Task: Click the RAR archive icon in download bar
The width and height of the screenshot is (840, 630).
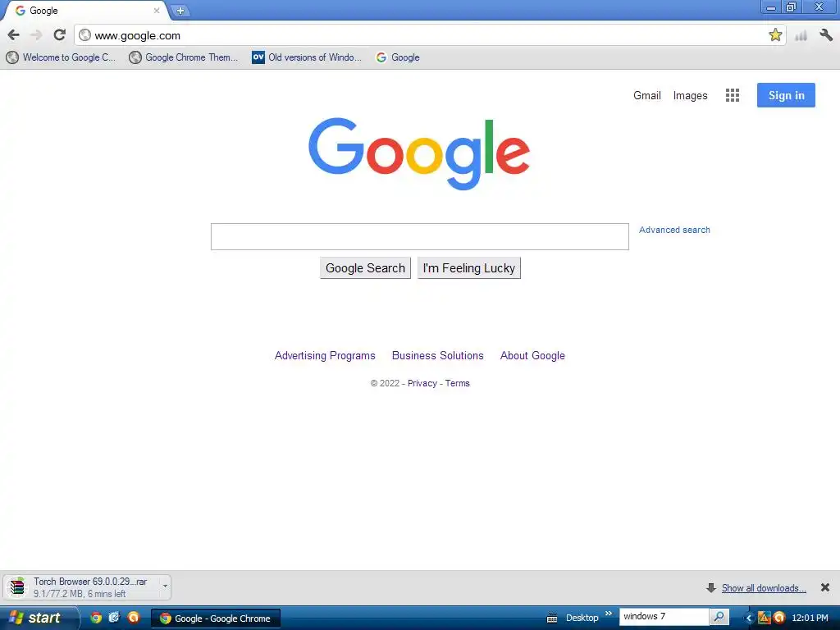Action: 17,587
